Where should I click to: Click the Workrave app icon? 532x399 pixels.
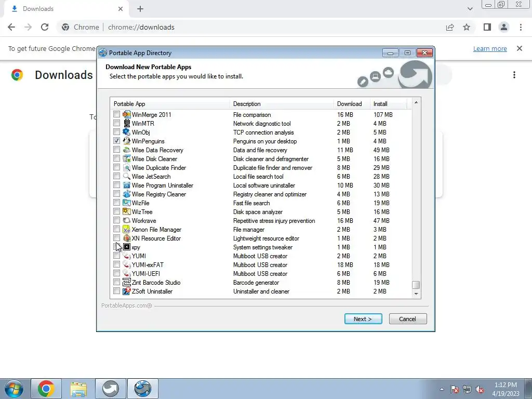pyautogui.click(x=127, y=220)
